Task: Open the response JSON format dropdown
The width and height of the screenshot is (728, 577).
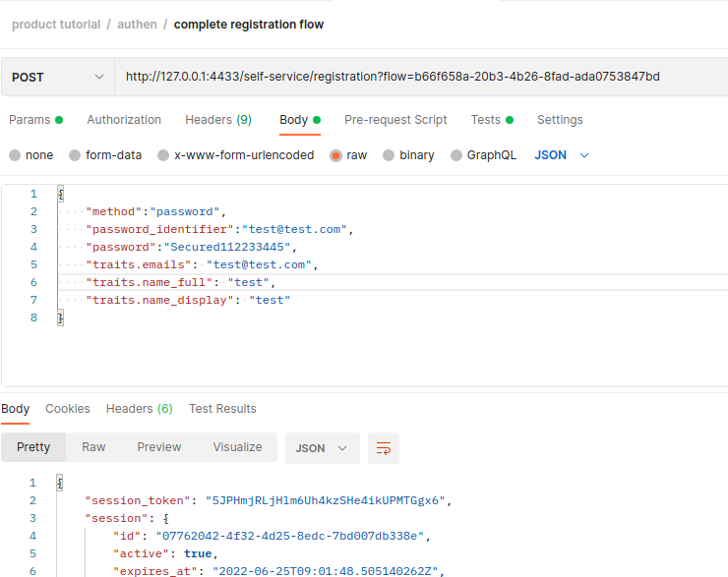Action: coord(322,448)
